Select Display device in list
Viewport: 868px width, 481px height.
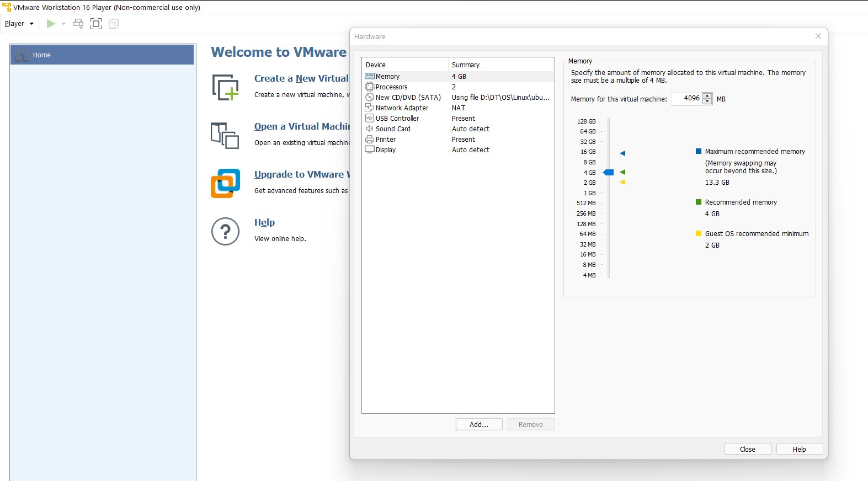pos(458,150)
